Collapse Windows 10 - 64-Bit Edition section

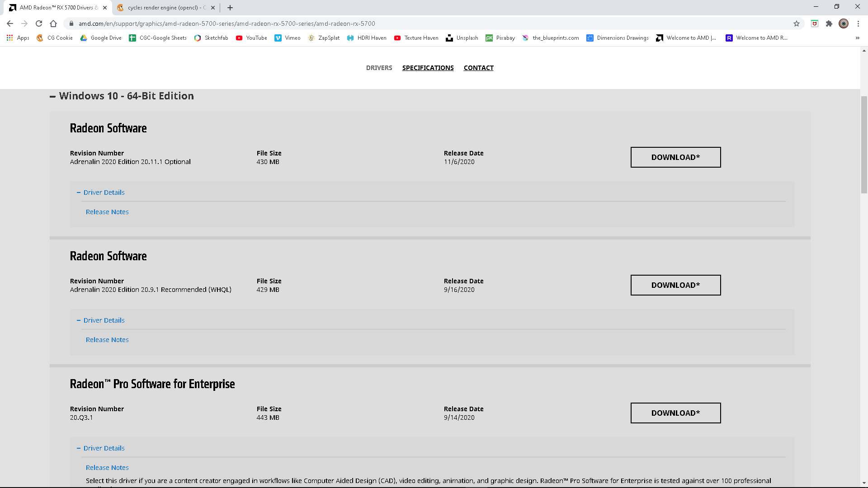point(53,96)
